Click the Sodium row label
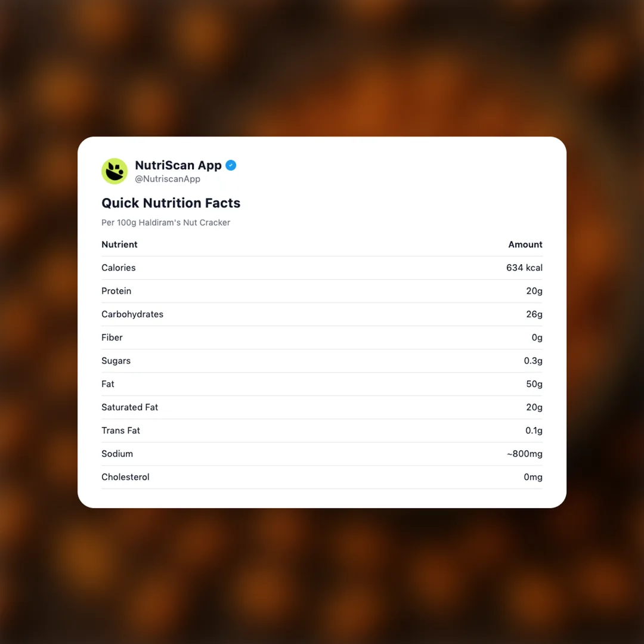This screenshot has height=644, width=644. pyautogui.click(x=117, y=454)
